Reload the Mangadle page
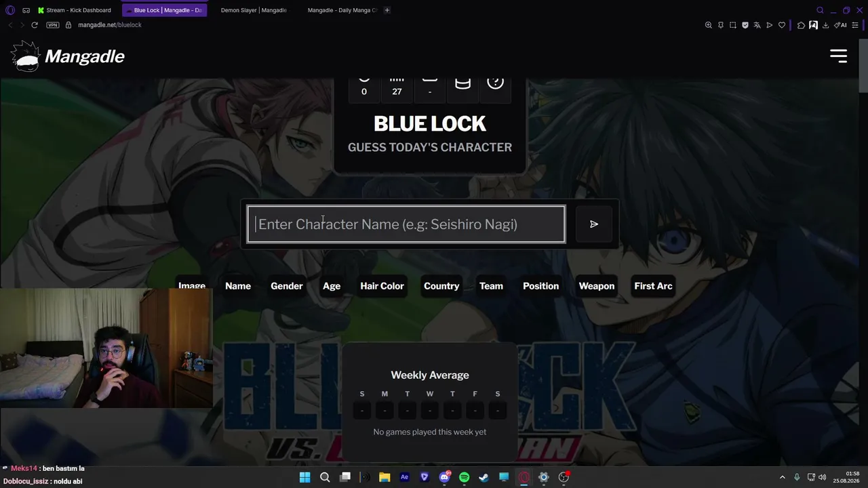The width and height of the screenshot is (868, 488). click(35, 25)
